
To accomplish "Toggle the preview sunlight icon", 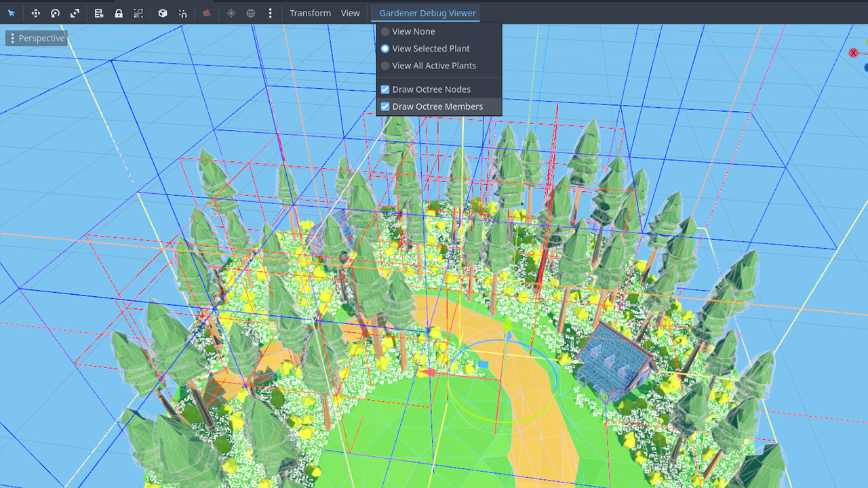I will tap(231, 13).
